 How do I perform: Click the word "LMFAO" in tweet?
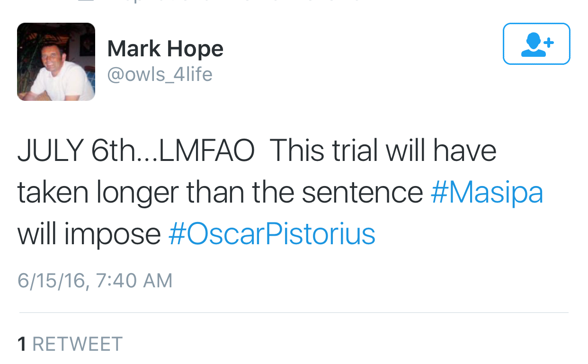(207, 151)
